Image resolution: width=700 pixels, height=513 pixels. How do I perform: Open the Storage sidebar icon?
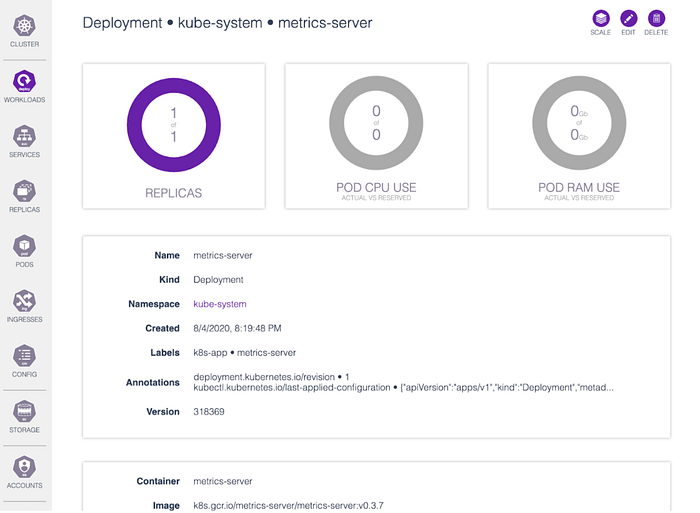(x=25, y=416)
